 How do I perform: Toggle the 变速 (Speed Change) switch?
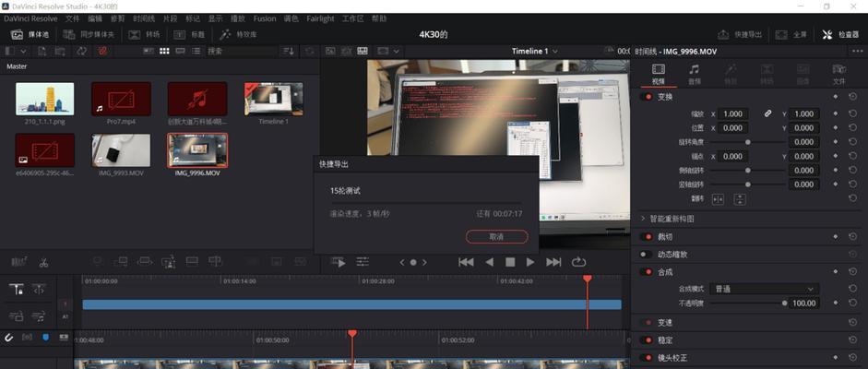646,323
